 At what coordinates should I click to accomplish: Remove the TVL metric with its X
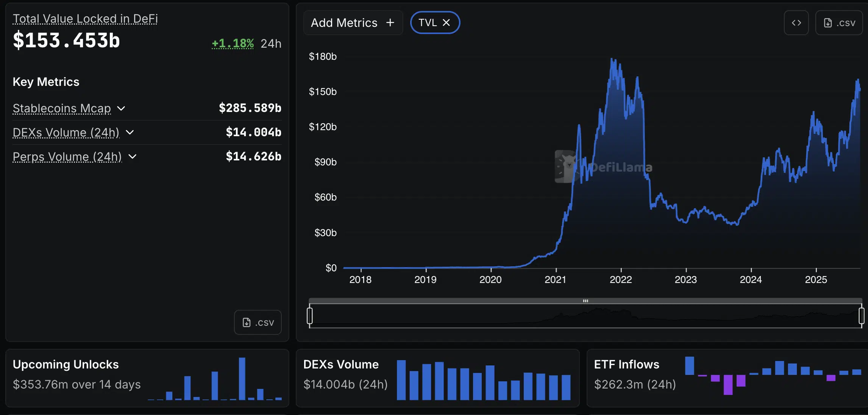[x=446, y=23]
